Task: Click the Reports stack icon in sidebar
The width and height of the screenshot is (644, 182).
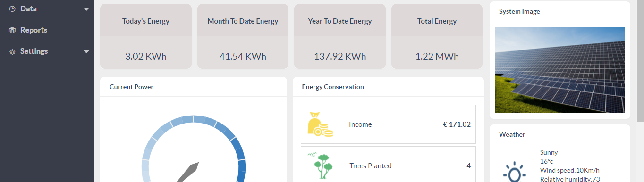Action: (12, 30)
